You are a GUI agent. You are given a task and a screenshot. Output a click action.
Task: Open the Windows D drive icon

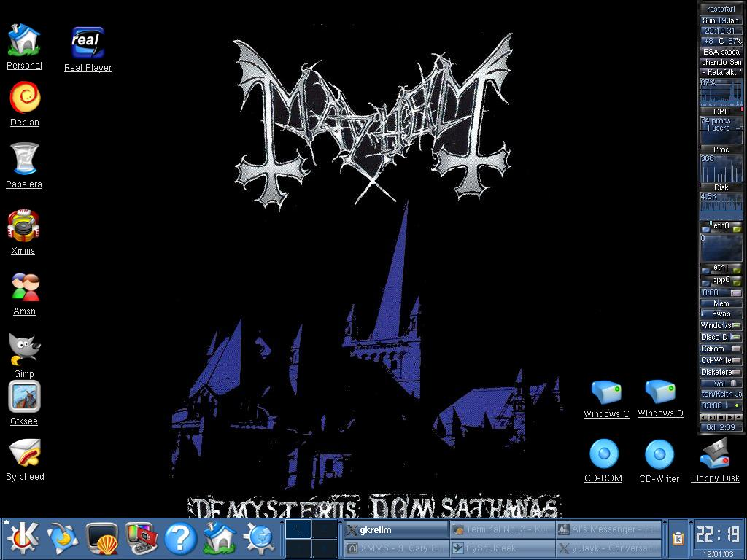(660, 392)
